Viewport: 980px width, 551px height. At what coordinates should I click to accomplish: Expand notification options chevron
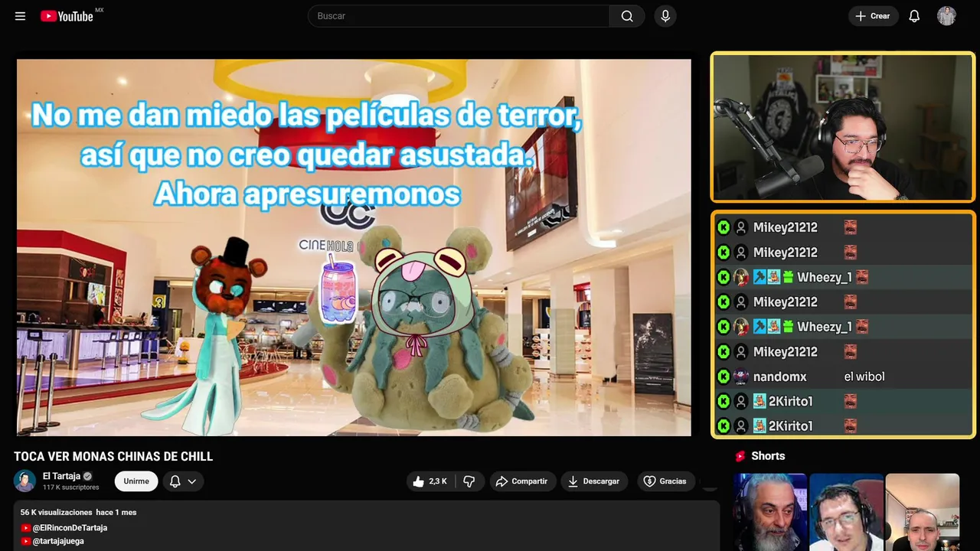tap(192, 481)
